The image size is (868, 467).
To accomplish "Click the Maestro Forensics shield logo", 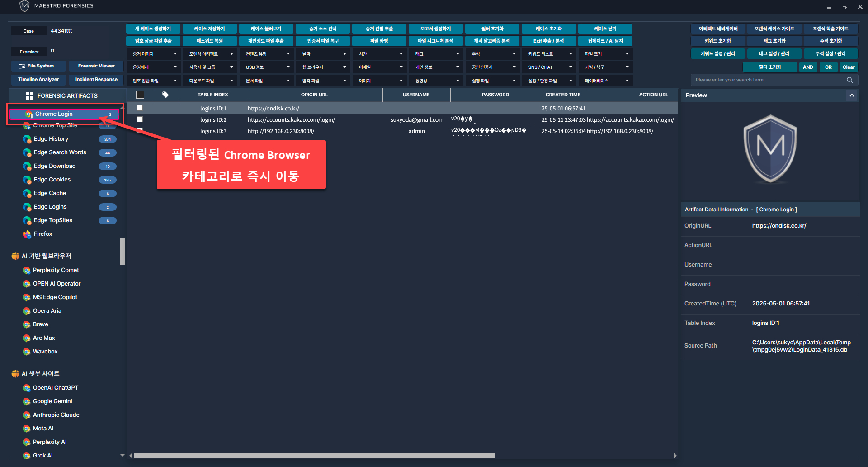I will pos(24,6).
